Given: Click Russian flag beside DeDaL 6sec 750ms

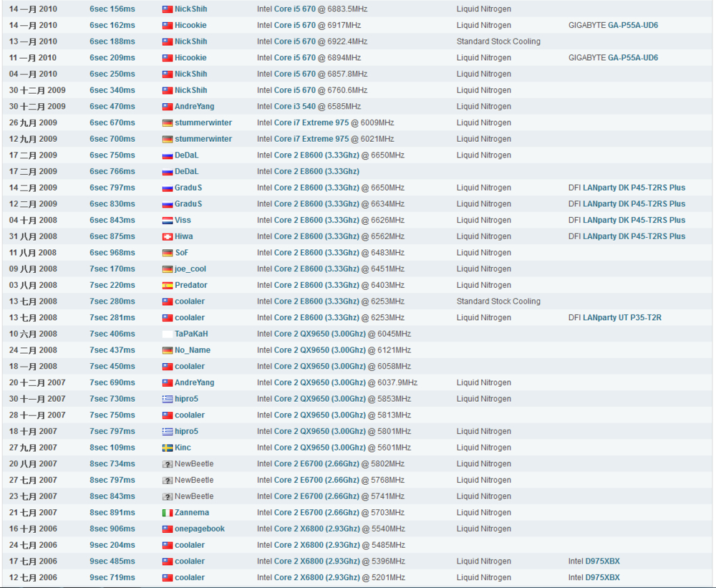Looking at the screenshot, I should click(167, 155).
